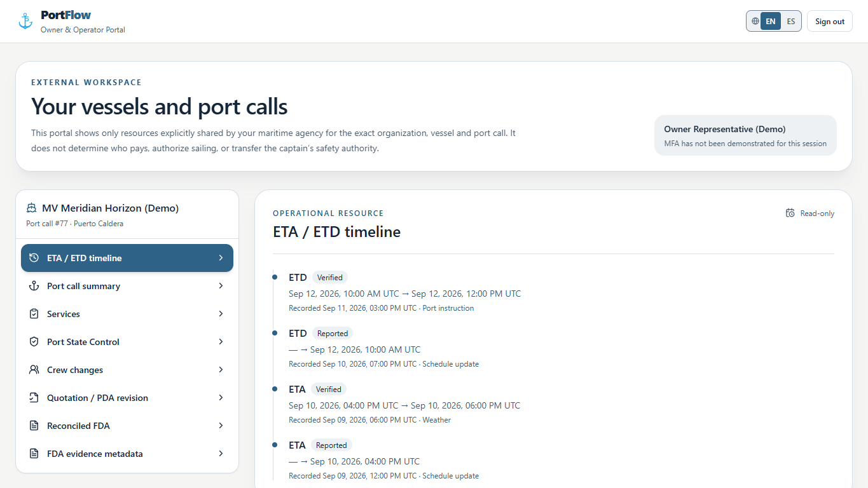Open the Reconciled FDA section
The height and width of the screenshot is (488, 868).
click(x=127, y=426)
